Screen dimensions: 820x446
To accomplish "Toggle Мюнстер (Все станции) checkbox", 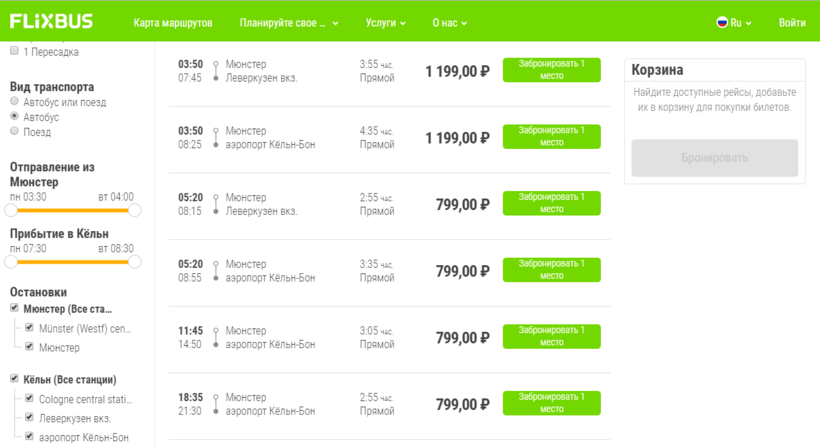I will tap(15, 309).
